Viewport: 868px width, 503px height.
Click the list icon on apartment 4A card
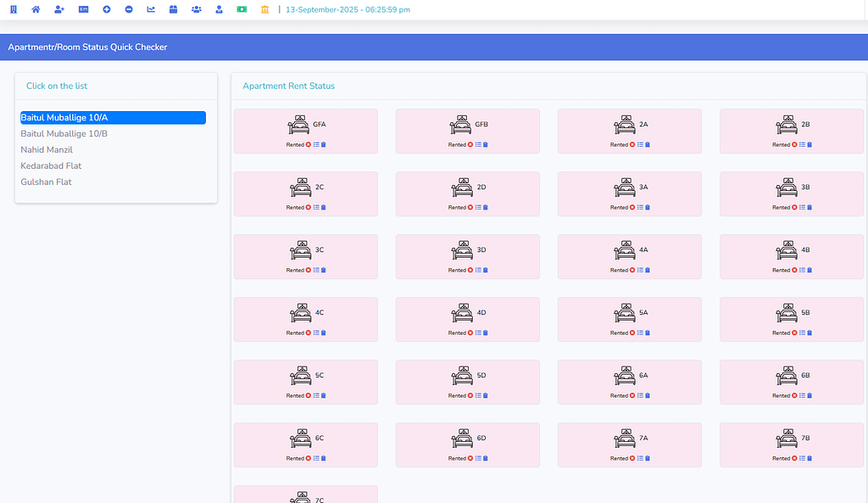(640, 271)
